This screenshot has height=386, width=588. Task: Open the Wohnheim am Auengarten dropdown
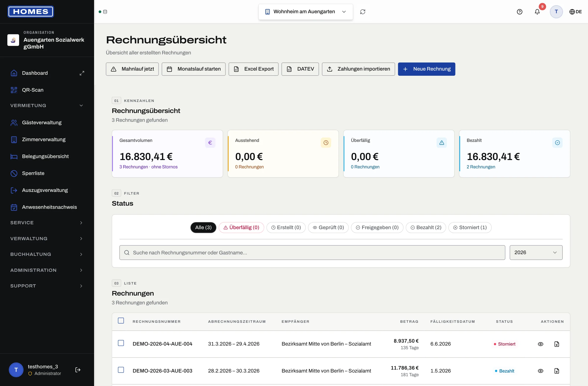(x=306, y=12)
